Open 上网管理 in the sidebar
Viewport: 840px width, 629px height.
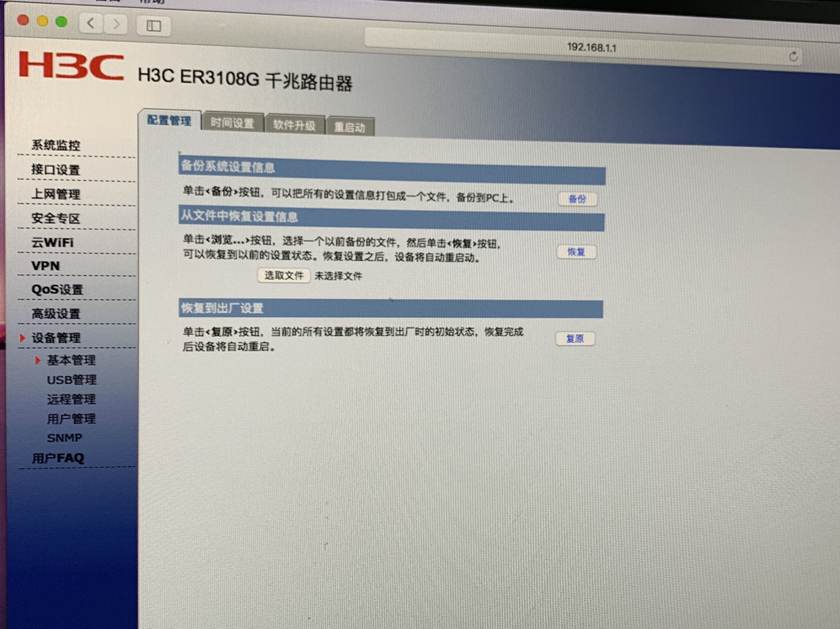coord(55,194)
